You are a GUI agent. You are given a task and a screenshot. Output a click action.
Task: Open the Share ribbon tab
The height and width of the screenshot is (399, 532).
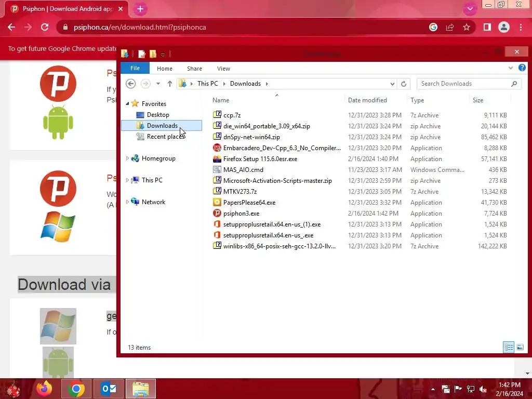click(194, 69)
